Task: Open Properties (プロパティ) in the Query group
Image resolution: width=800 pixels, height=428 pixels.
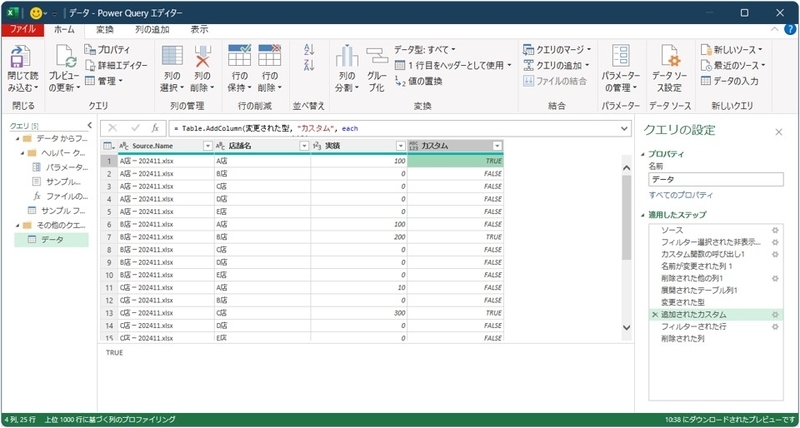Action: [x=108, y=50]
